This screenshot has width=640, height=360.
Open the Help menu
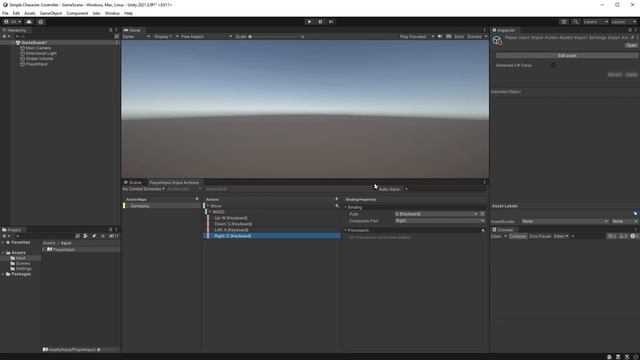coord(128,13)
